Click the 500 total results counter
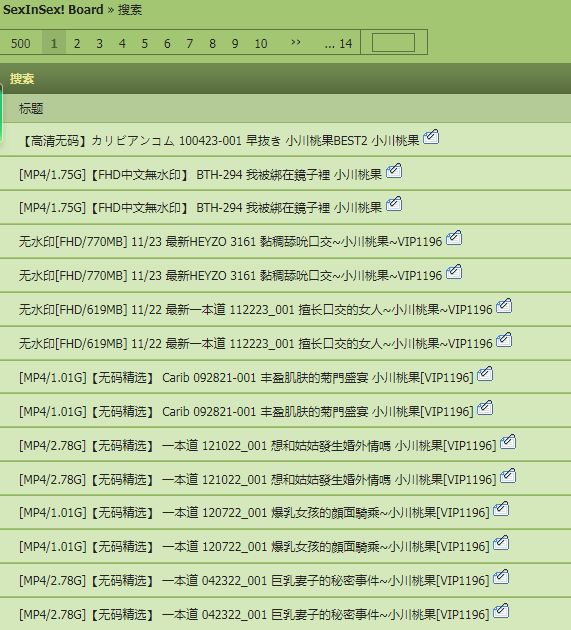 (x=20, y=43)
